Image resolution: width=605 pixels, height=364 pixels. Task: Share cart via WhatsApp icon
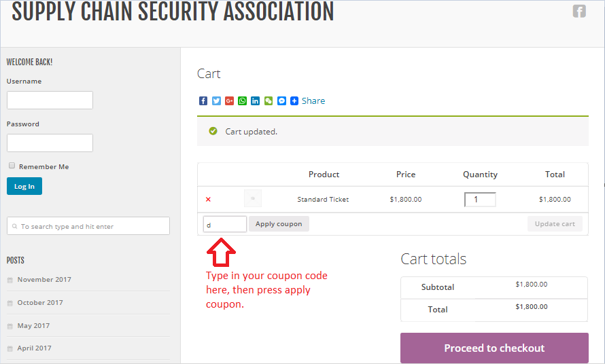coord(242,101)
